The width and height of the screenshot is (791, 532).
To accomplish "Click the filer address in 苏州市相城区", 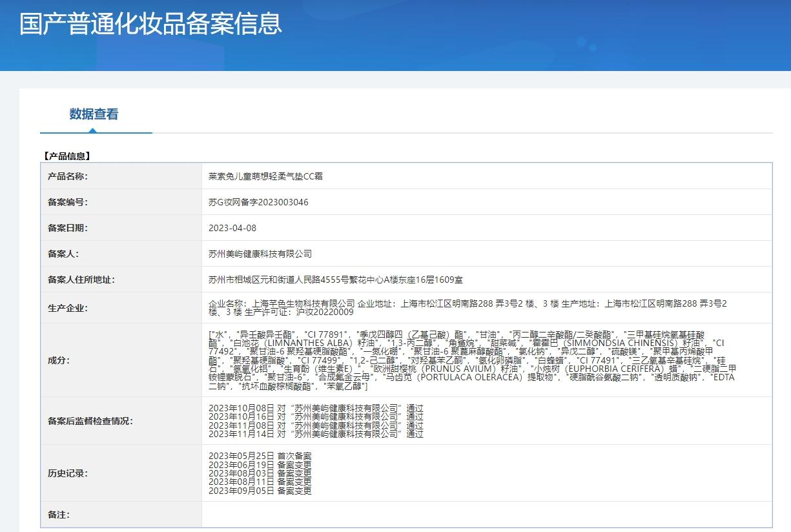I will (x=335, y=280).
